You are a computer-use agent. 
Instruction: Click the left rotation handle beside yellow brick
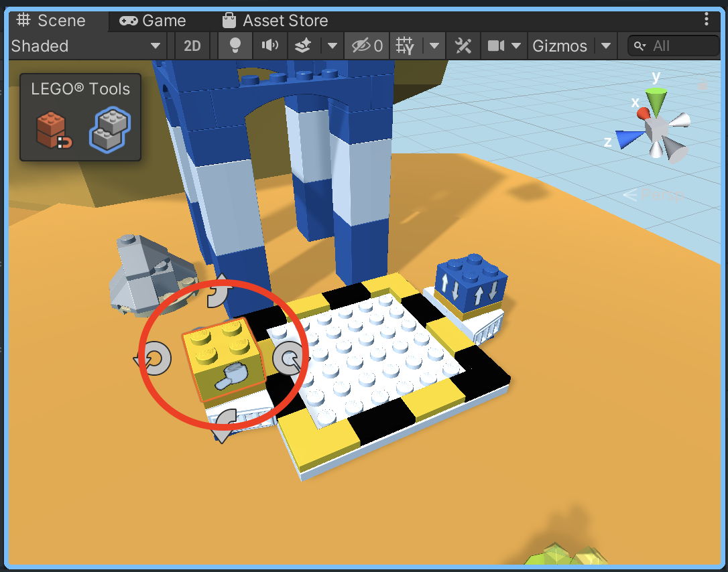(x=154, y=358)
